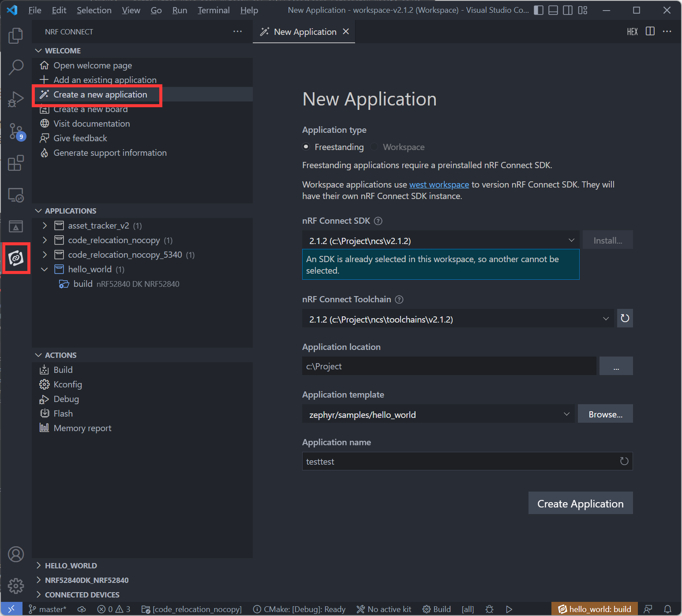Expand the code_relocation_nocopy_5340 application

tap(45, 255)
